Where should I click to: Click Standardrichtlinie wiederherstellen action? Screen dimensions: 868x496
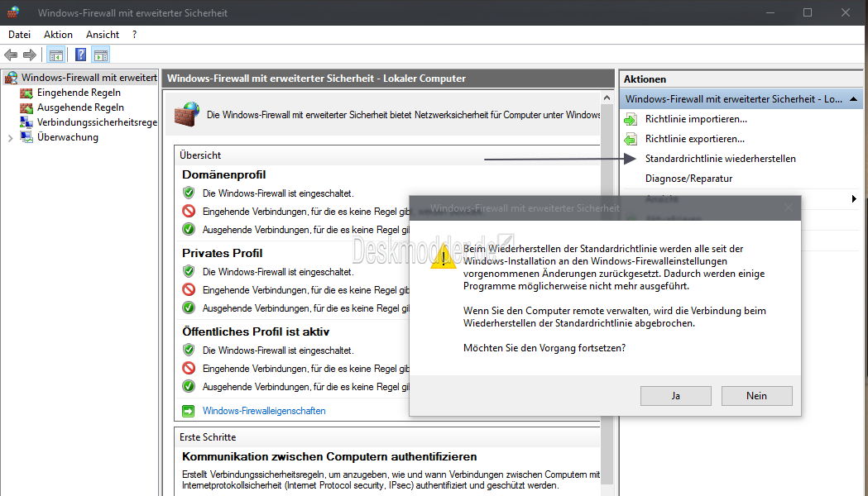coord(720,159)
